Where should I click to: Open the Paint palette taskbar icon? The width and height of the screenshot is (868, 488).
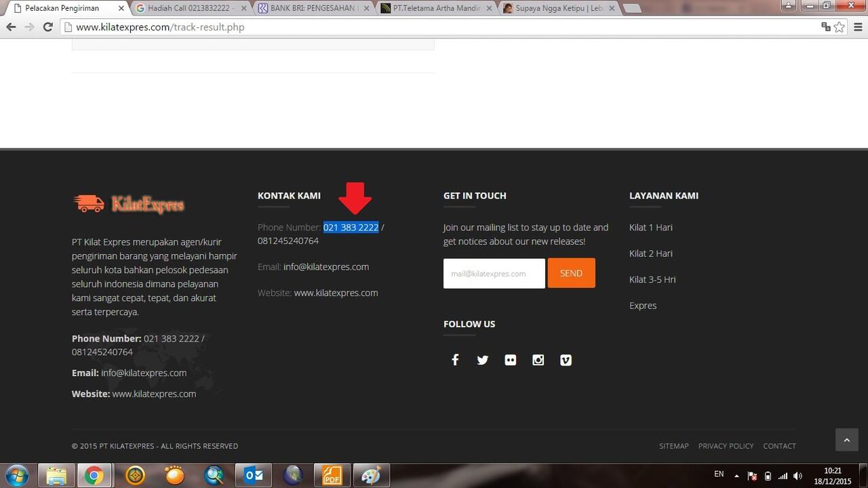[x=371, y=476]
